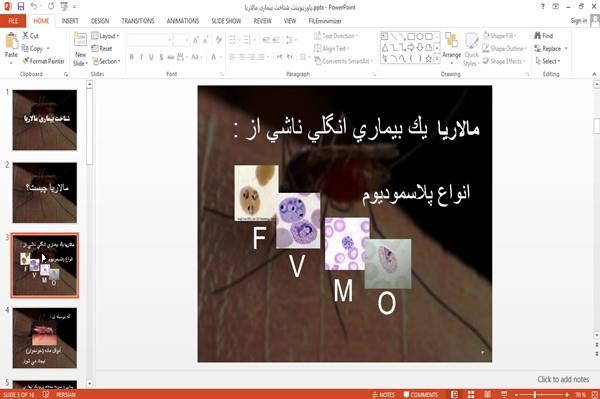Start slideshow from Quick Access Toolbar

coord(64,7)
